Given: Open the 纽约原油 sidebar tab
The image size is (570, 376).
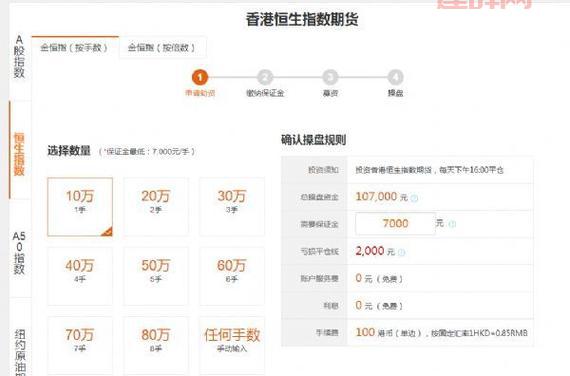Looking at the screenshot, I should coord(19,352).
